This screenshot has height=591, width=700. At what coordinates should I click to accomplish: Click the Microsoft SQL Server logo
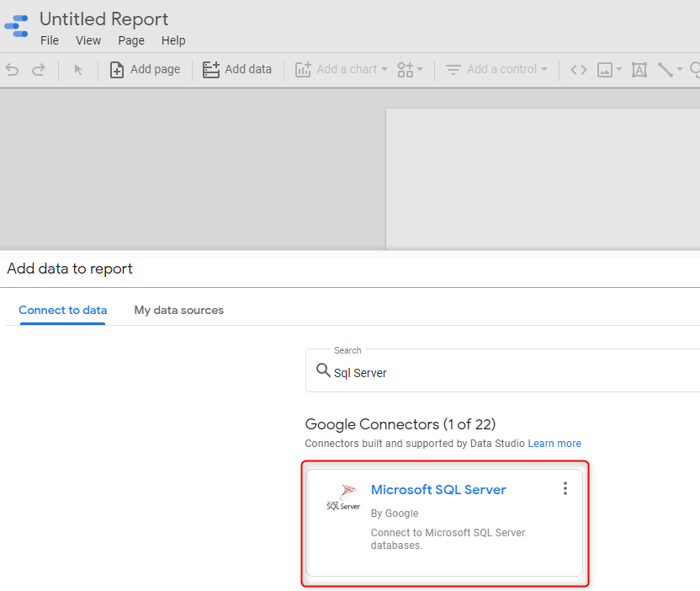click(x=343, y=498)
